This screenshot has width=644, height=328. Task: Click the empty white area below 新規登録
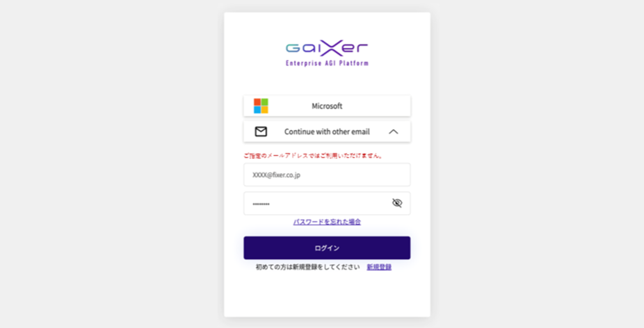[327, 293]
